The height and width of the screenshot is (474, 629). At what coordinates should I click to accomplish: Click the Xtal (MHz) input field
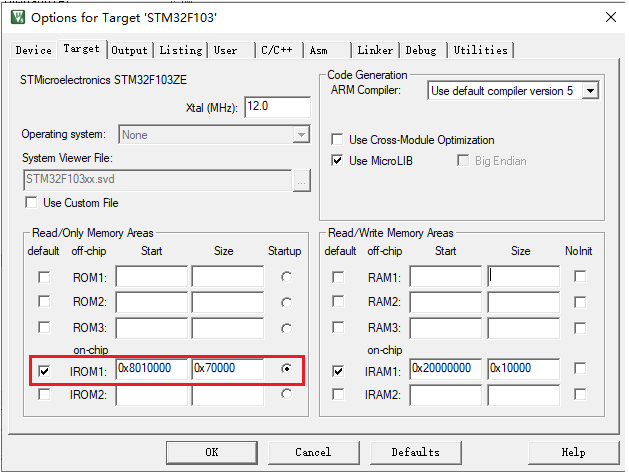pos(277,107)
